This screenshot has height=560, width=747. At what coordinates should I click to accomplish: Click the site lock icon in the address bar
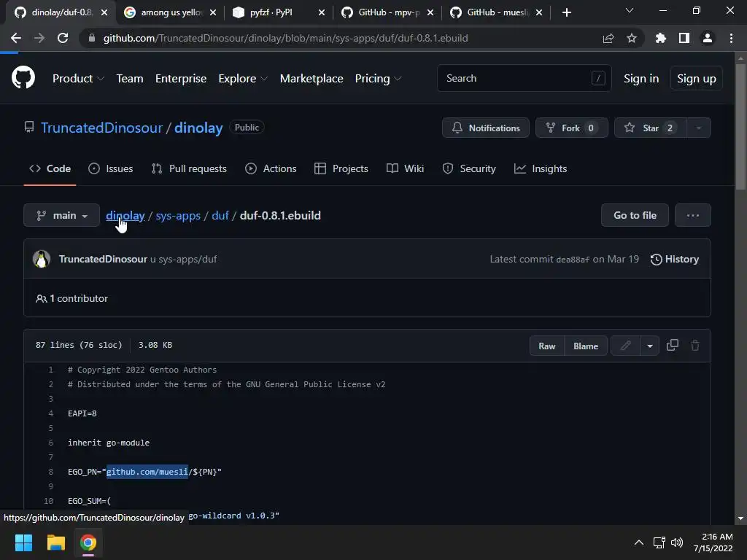pyautogui.click(x=92, y=38)
